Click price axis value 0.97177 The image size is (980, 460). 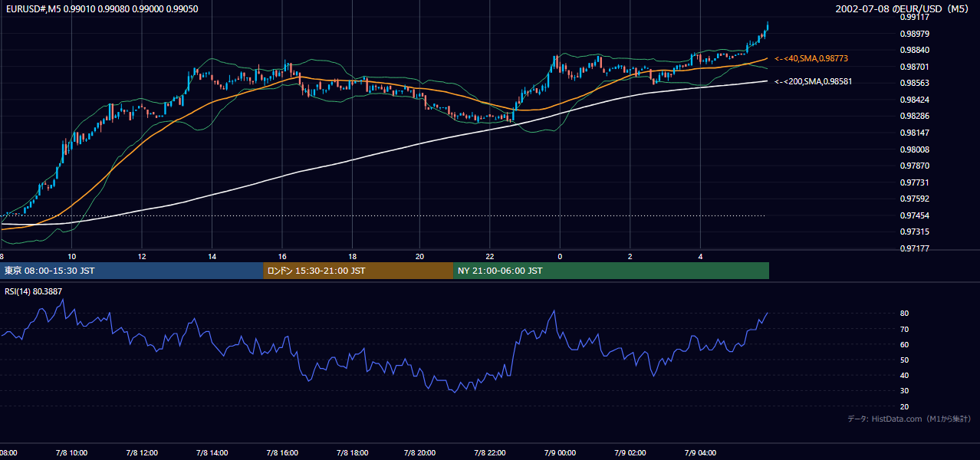click(915, 248)
